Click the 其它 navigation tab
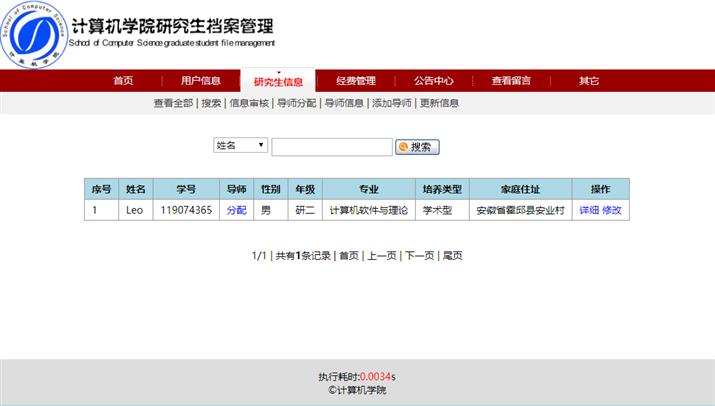Screen dimensions: 715x406 589,81
